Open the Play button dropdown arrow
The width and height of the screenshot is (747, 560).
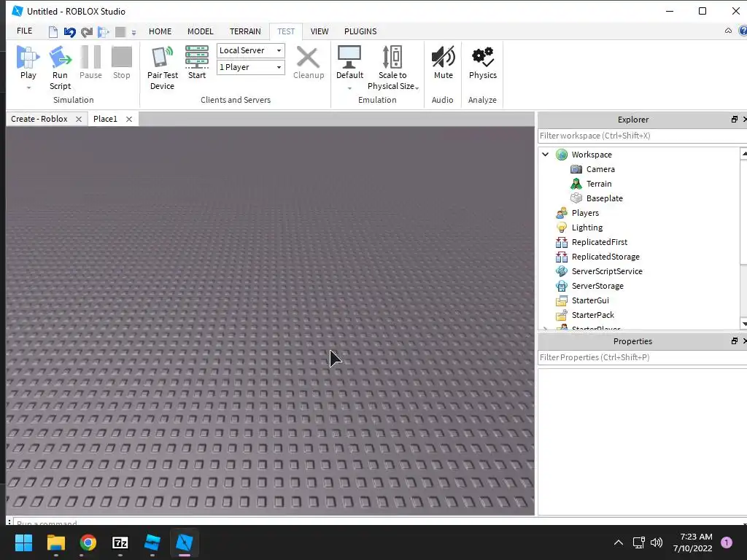click(28, 87)
